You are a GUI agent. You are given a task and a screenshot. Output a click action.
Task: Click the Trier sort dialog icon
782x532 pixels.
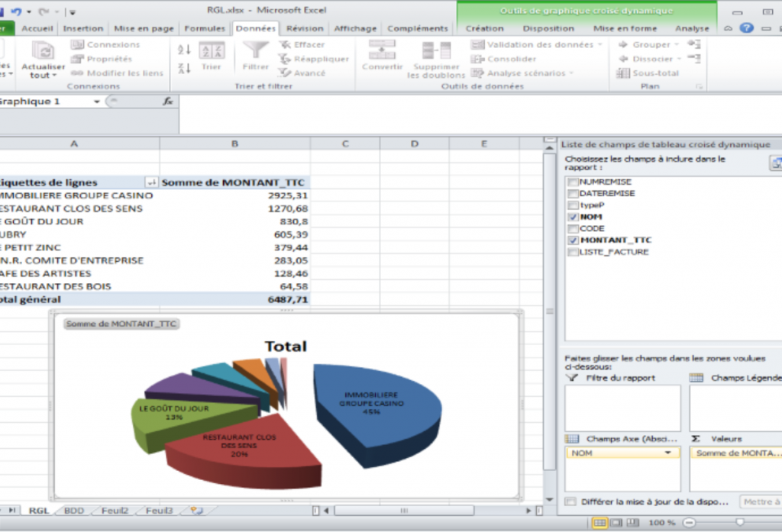(x=212, y=51)
